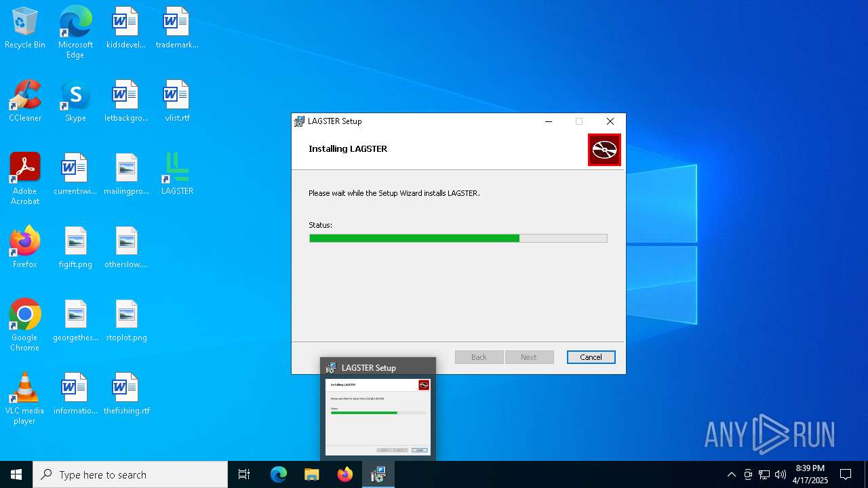This screenshot has width=868, height=488.
Task: Click the 'LAGSTER Setup' preview title text
Action: [x=369, y=368]
